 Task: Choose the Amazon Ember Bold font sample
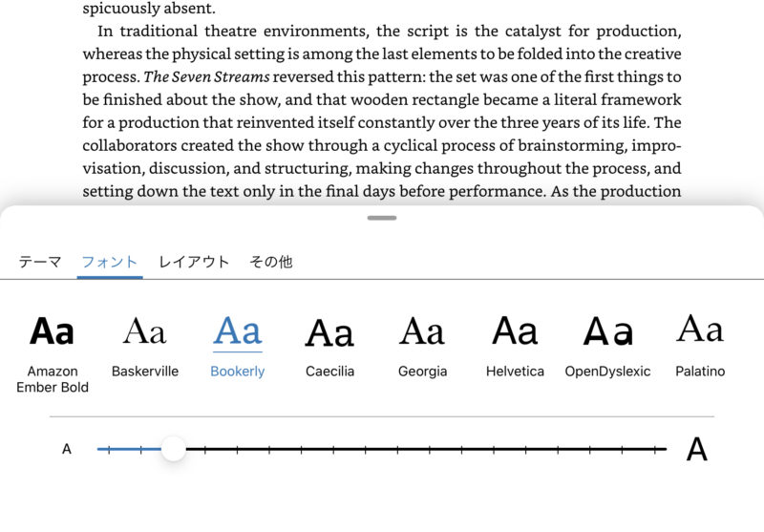pos(53,354)
